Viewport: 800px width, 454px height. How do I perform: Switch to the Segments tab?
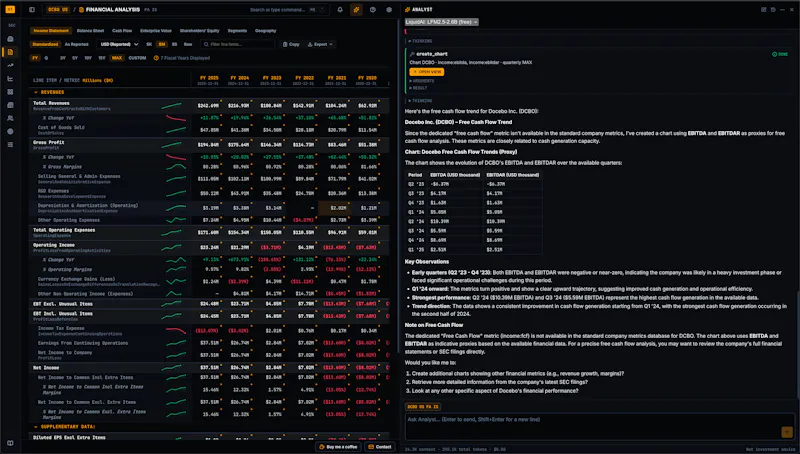(x=237, y=31)
